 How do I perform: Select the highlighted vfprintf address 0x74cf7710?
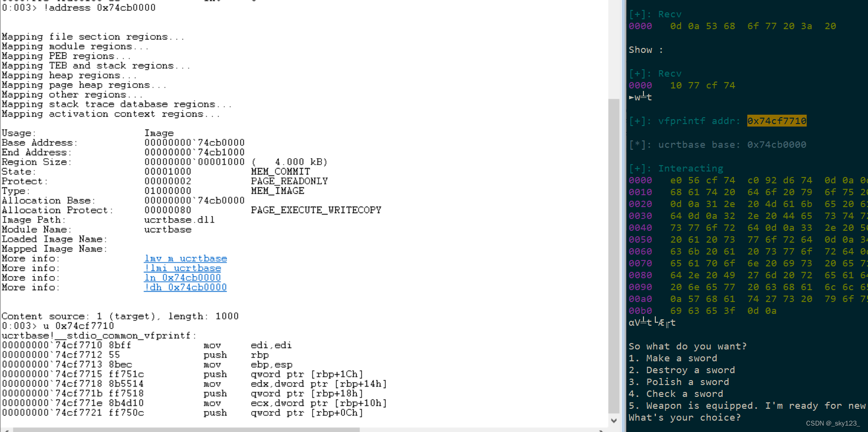pos(777,121)
